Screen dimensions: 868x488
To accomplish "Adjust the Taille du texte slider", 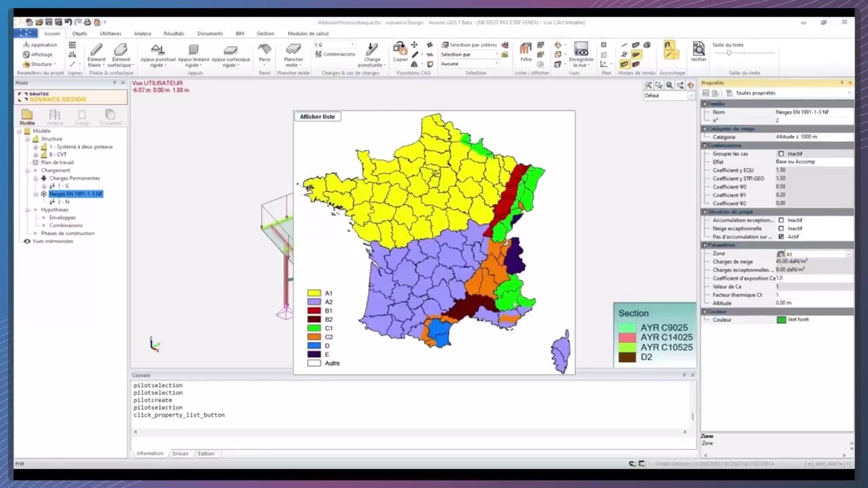I will (730, 53).
